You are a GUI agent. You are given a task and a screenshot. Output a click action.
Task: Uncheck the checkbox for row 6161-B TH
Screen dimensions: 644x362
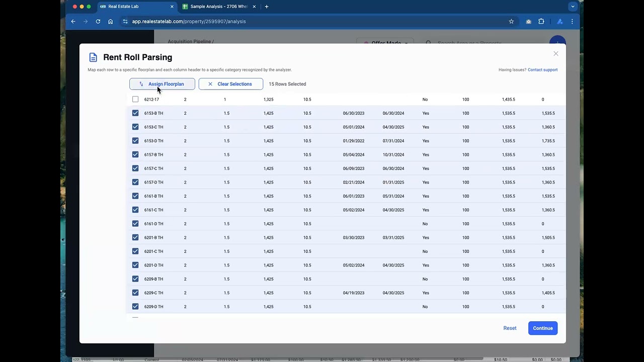pyautogui.click(x=135, y=196)
